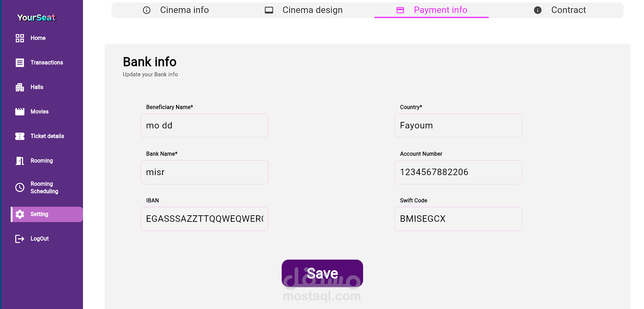The width and height of the screenshot is (644, 309).
Task: Click the YourSeat logo
Action: point(36,18)
